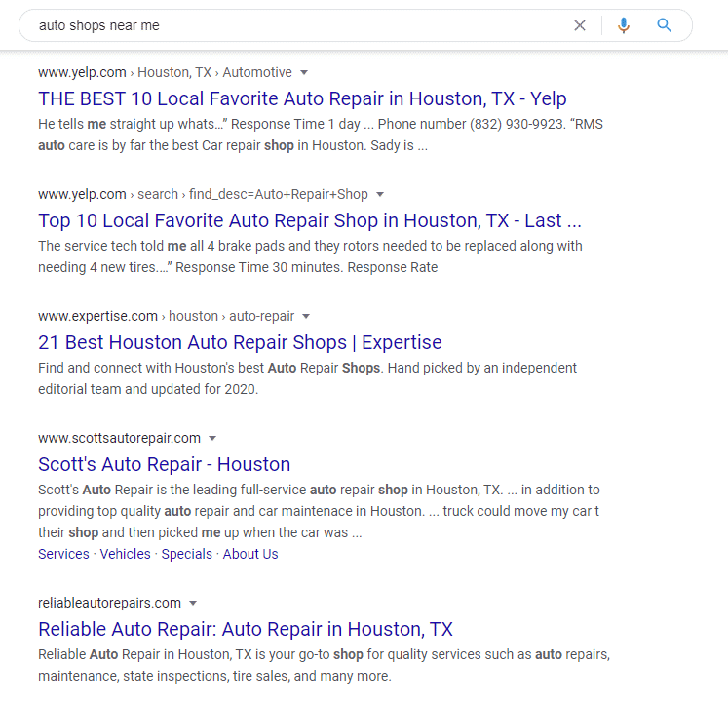728x707 pixels.
Task: Click the 'www.yelp.com › Houston, TX › Automotive' breadcrumb
Action: (x=165, y=72)
